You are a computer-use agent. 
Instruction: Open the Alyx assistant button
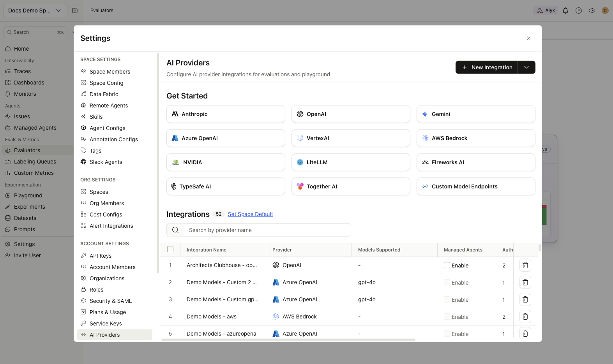point(546,11)
